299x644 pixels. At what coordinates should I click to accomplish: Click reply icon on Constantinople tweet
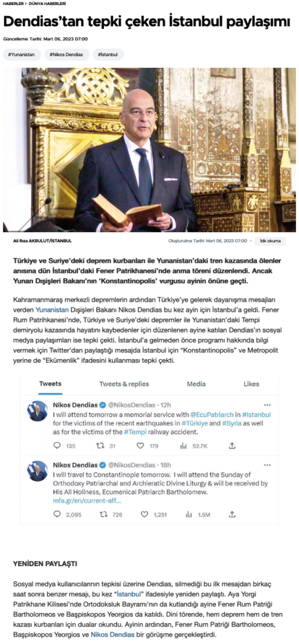[x=57, y=514]
